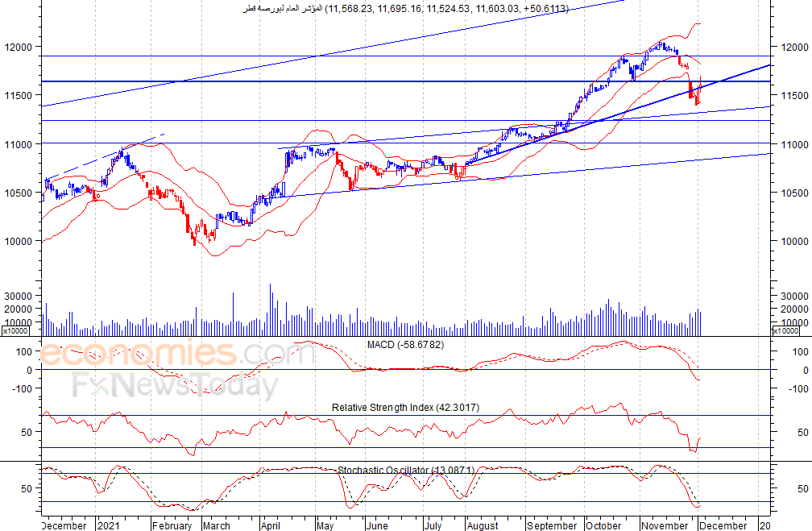This screenshot has height=531, width=812.
Task: Click 30000 on the right volume axis
Action: [x=794, y=297]
